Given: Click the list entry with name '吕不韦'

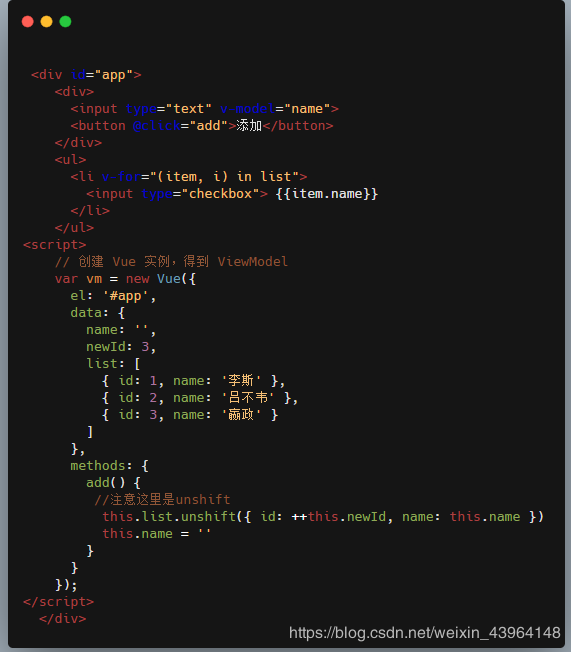Looking at the screenshot, I should 200,398.
